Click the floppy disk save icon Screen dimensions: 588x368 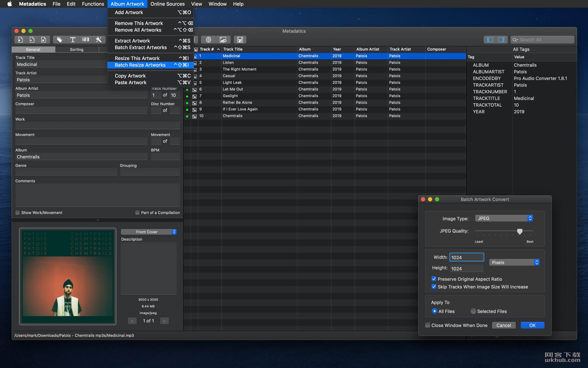point(240,40)
